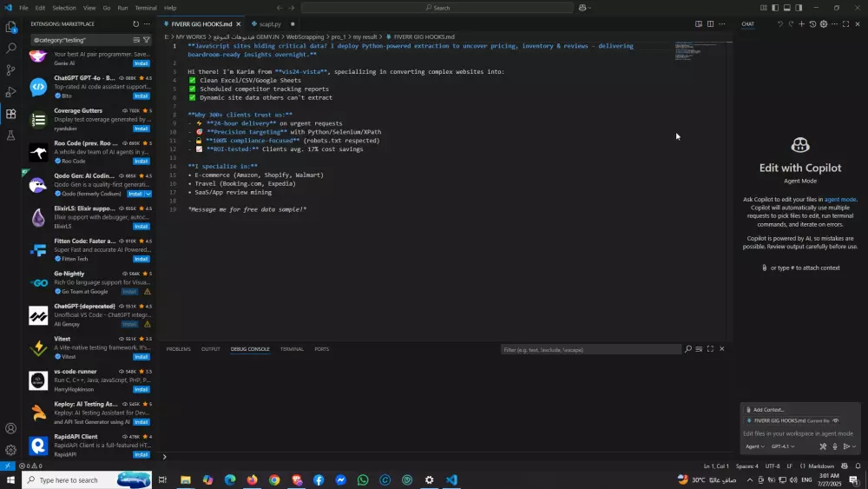Open Run and Debug view
The width and height of the screenshot is (868, 489).
10,92
